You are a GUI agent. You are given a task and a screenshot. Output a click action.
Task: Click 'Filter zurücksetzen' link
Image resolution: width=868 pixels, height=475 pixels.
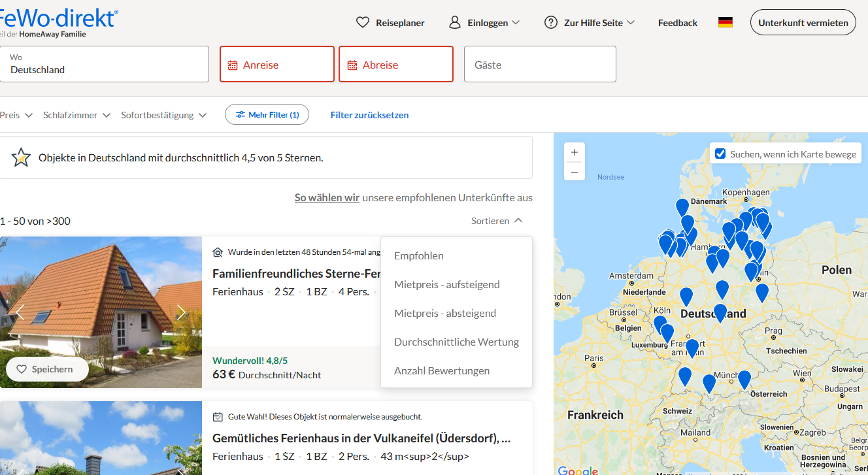click(x=369, y=115)
